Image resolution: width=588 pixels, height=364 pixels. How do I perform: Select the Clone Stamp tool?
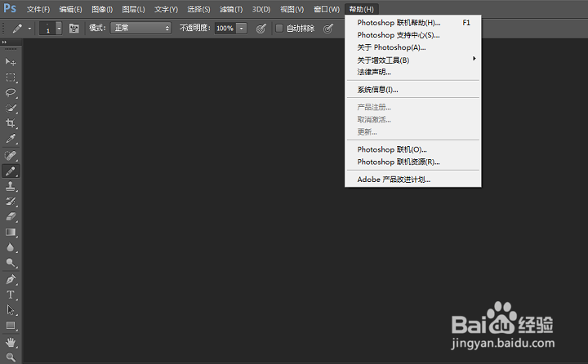pos(11,186)
